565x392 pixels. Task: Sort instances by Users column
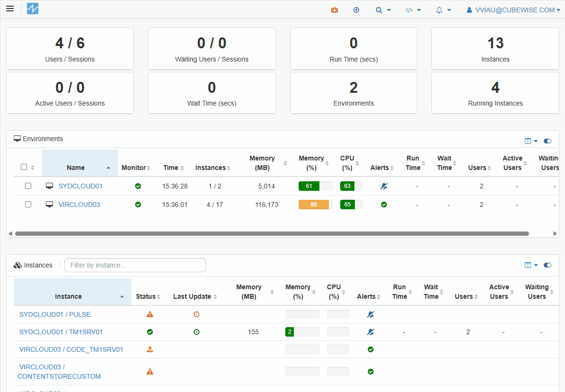tap(466, 296)
